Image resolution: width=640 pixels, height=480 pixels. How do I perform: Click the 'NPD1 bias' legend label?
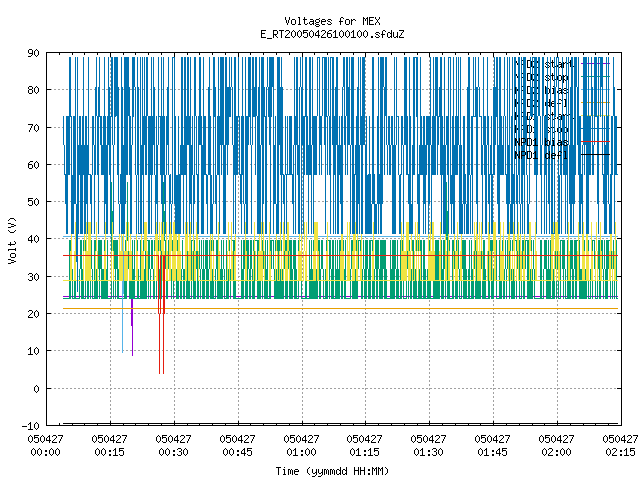(x=541, y=142)
